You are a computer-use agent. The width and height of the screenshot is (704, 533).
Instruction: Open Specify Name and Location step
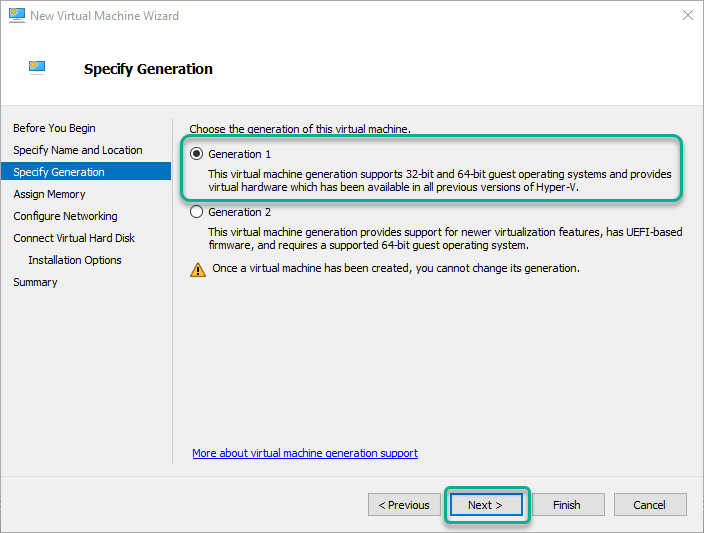tap(78, 150)
